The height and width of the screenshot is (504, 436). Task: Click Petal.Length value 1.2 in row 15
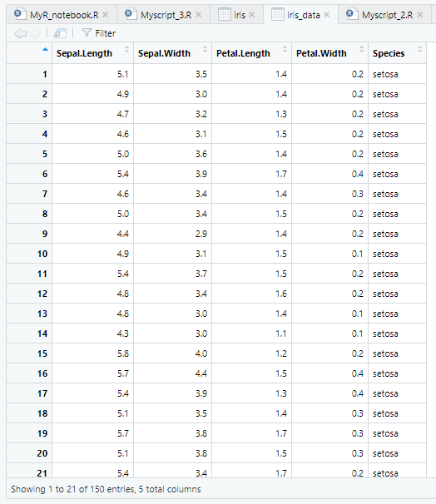tap(280, 353)
